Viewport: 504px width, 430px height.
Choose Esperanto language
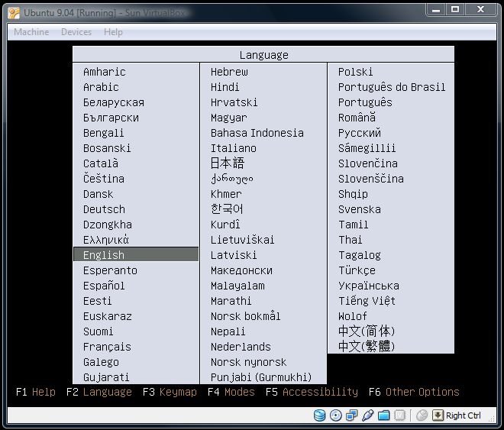click(x=110, y=270)
